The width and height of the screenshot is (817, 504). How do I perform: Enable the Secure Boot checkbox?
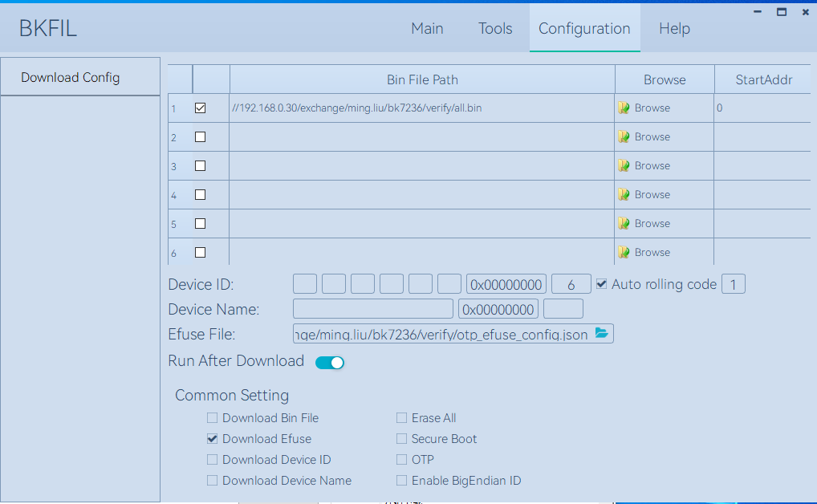tap(401, 439)
